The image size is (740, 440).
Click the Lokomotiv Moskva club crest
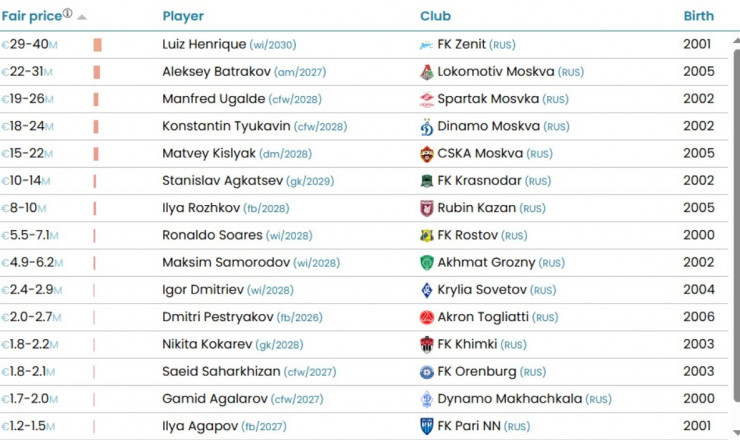pos(427,72)
